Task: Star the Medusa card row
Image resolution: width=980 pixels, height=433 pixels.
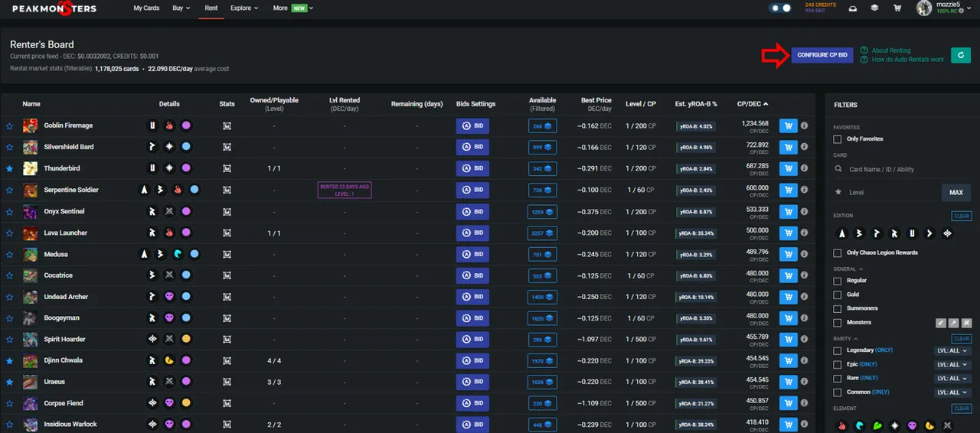Action: click(x=10, y=254)
